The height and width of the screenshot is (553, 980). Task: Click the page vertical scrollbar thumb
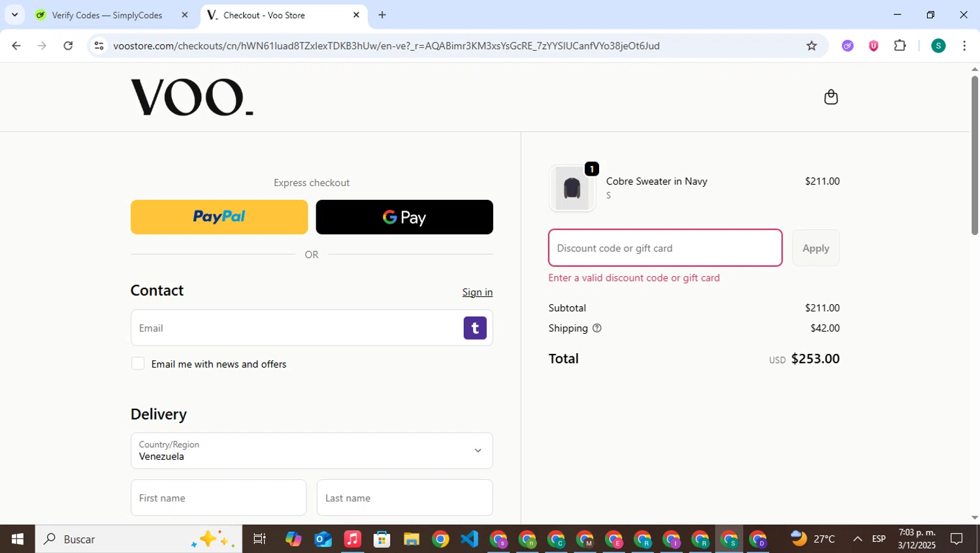tap(975, 155)
